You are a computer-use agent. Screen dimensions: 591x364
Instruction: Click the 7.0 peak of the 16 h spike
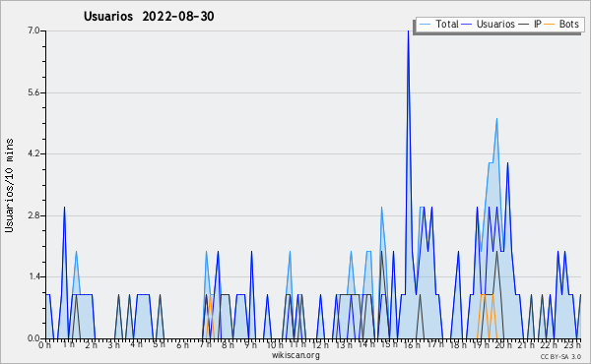408,31
